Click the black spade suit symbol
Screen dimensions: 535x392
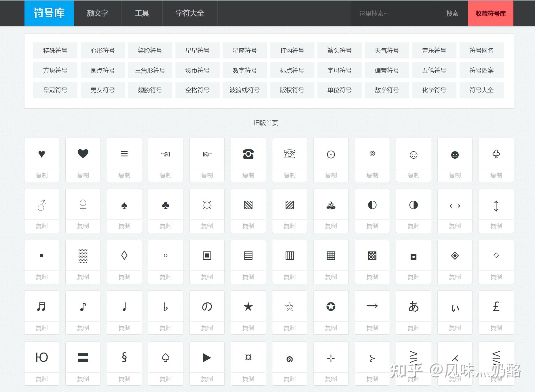124,206
